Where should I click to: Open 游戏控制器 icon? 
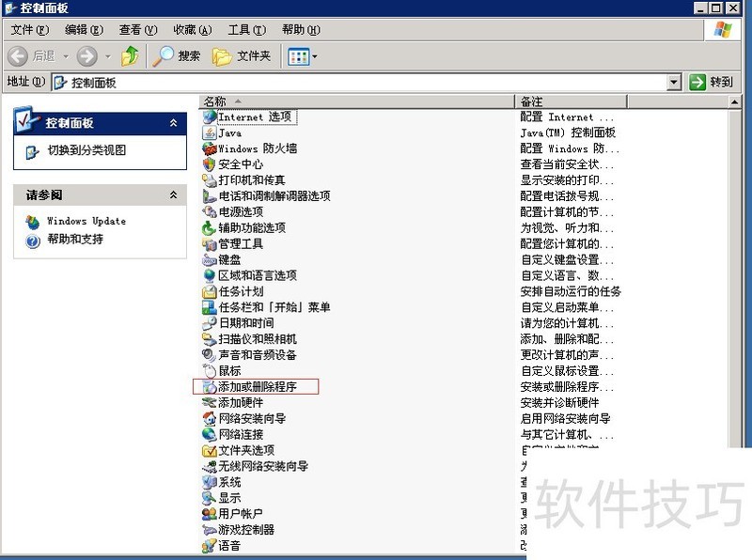(x=209, y=529)
